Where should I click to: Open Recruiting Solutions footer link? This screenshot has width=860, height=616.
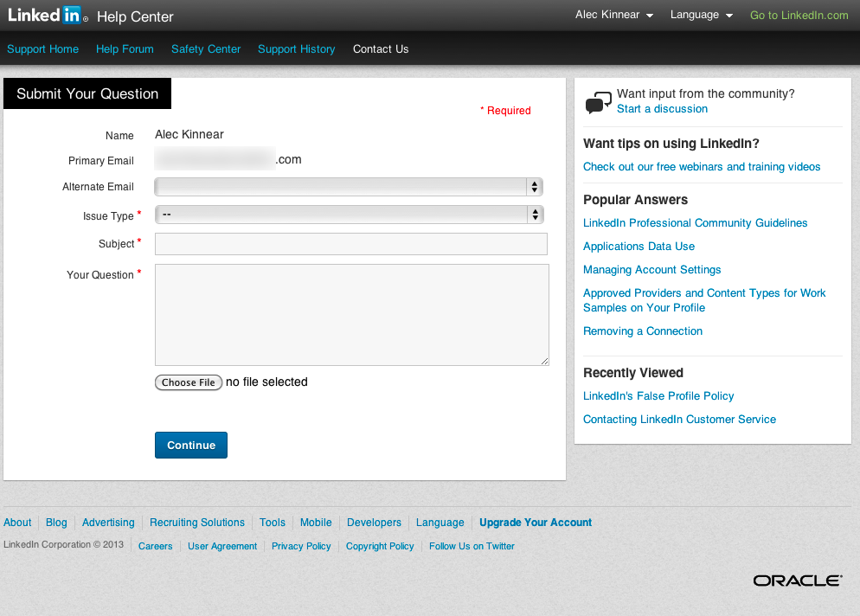[197, 523]
